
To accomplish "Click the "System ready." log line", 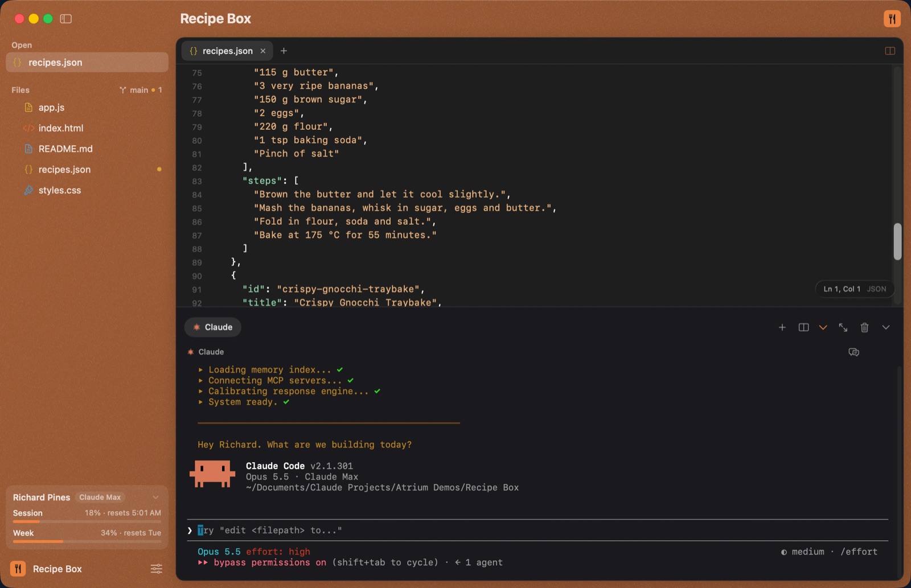I will pos(243,402).
